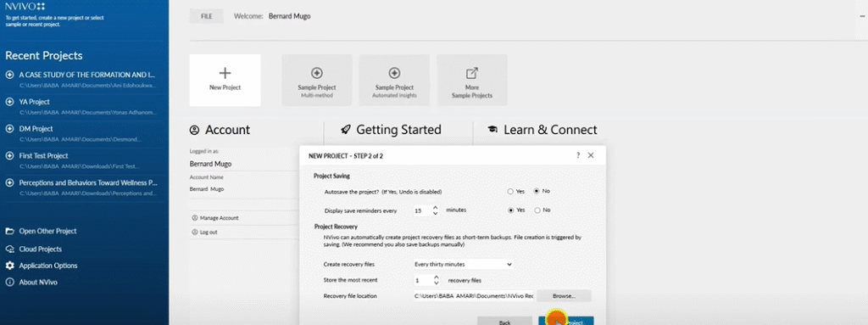This screenshot has width=868, height=325.
Task: Click the Application Options label
Action: click(x=48, y=266)
